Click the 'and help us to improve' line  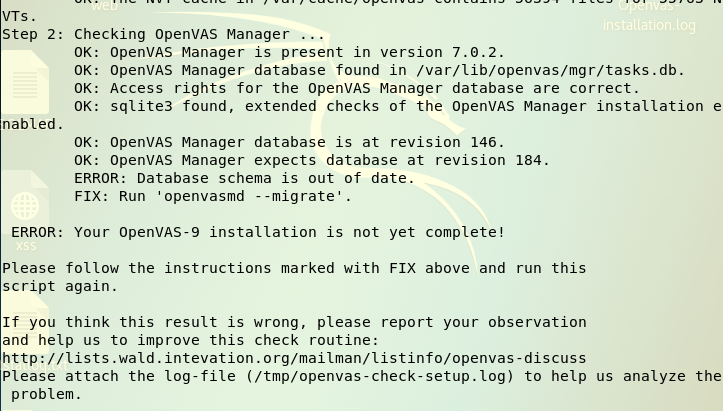[x=190, y=340]
